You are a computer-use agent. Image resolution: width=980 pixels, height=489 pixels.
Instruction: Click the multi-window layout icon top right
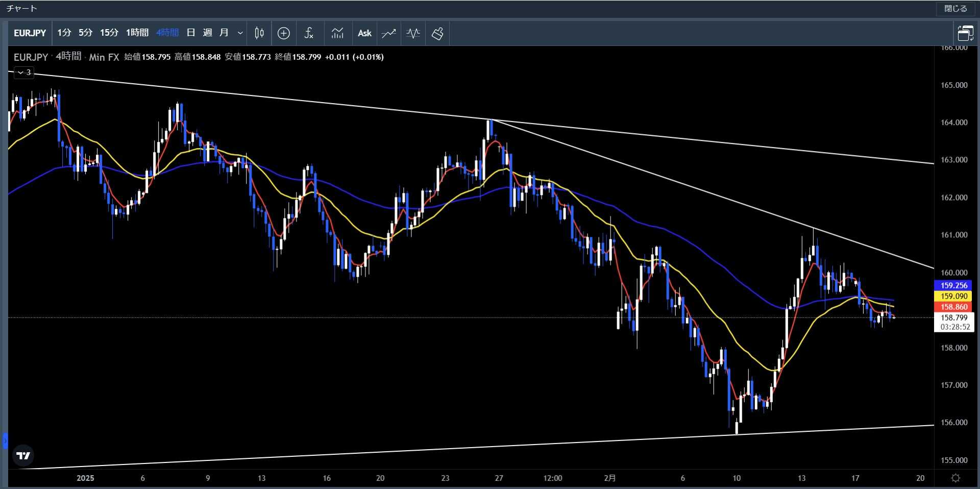[965, 33]
